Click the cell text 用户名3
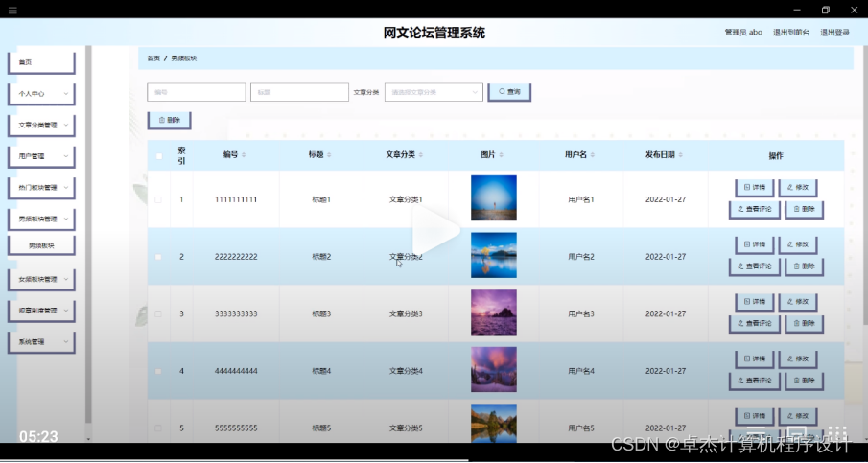This screenshot has width=868, height=463. (581, 313)
